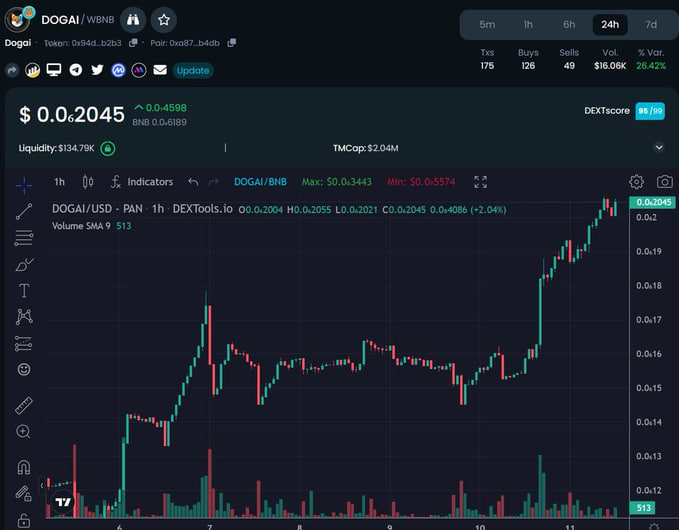Screen dimensions: 679x530
Task: Click the undo arrow in chart toolbar
Action: coord(193,182)
